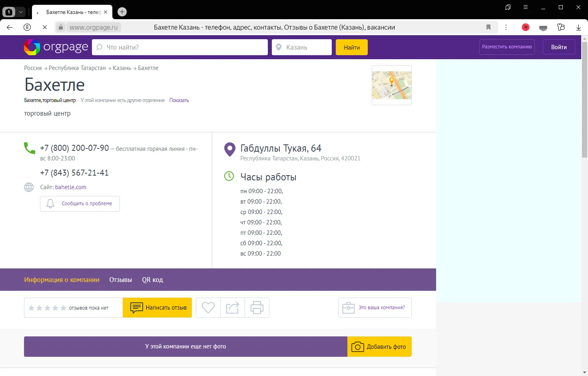588x376 pixels.
Task: Open the address bar three-dot menu
Action: [506, 27]
